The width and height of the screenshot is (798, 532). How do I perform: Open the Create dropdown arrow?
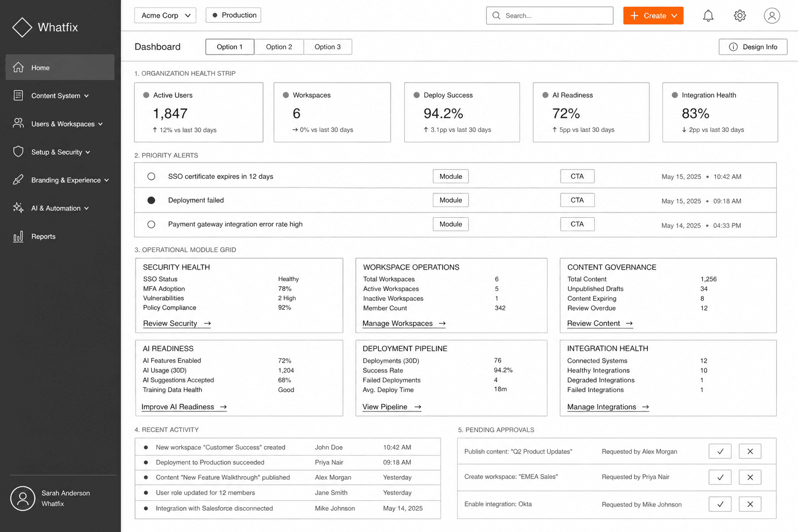point(674,16)
